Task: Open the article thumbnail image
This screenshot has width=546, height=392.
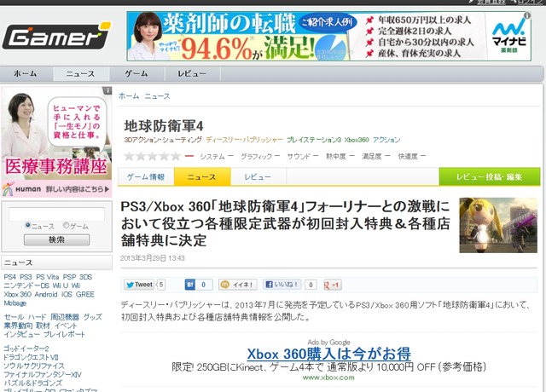Action: (x=498, y=225)
